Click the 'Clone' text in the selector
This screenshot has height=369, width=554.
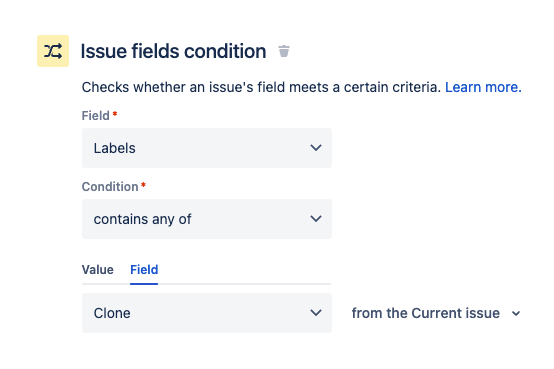[112, 313]
